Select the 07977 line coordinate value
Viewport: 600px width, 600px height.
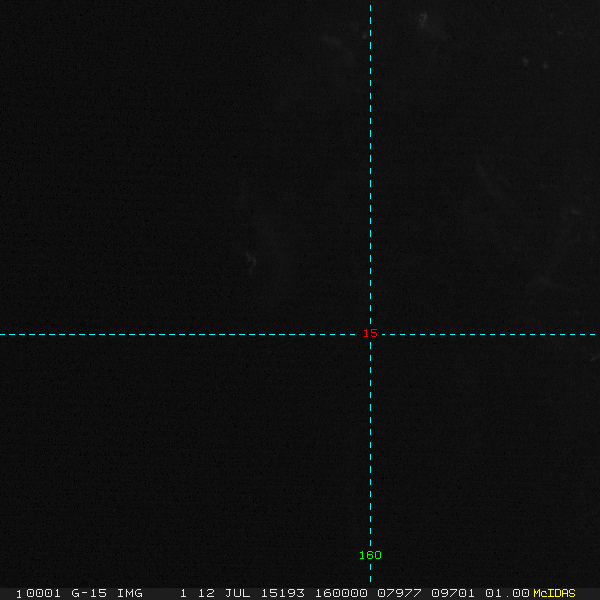pos(397,593)
